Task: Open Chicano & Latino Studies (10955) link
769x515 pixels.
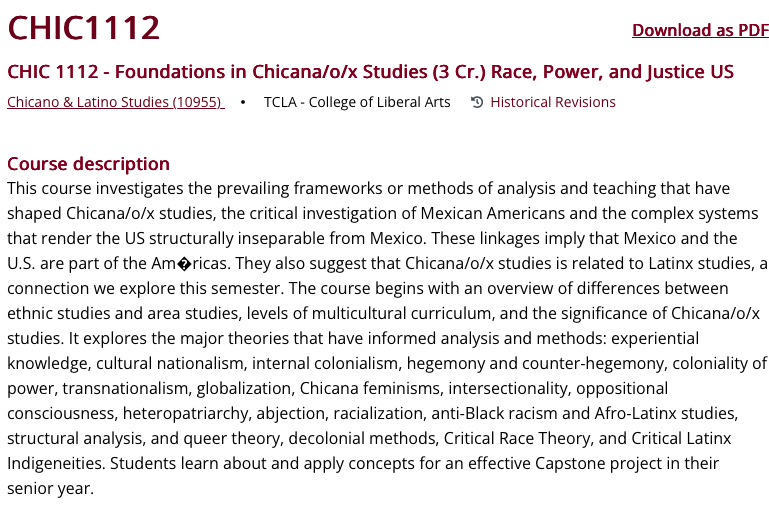Action: (x=115, y=102)
